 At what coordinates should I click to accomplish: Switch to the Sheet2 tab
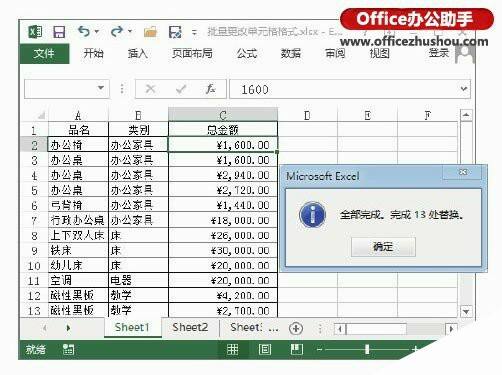(x=190, y=327)
